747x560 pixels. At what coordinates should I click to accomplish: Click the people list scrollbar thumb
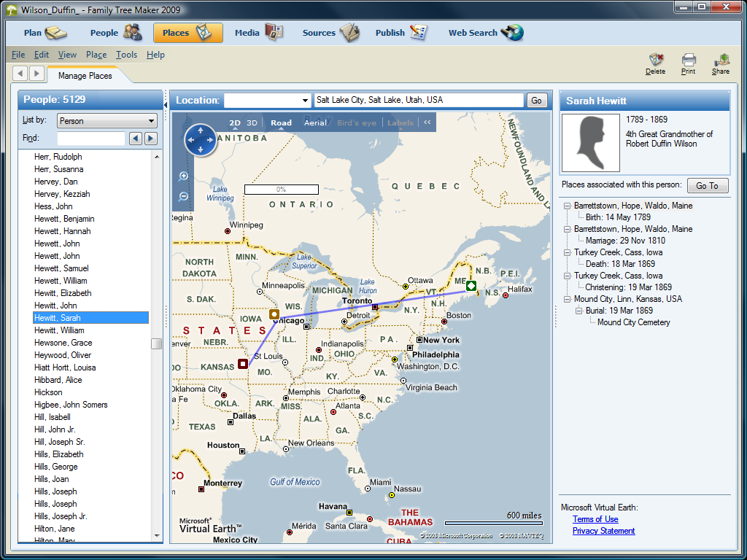[156, 343]
